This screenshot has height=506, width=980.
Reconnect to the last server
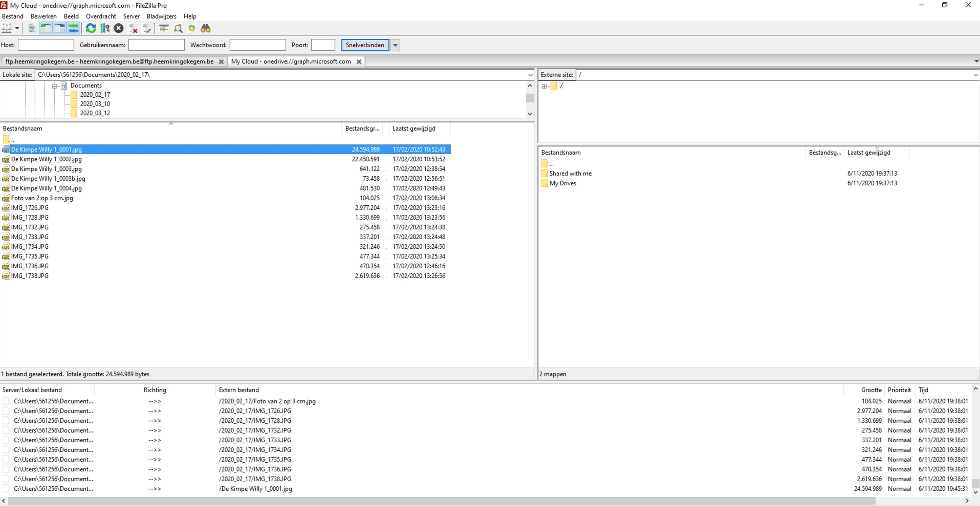tap(147, 28)
